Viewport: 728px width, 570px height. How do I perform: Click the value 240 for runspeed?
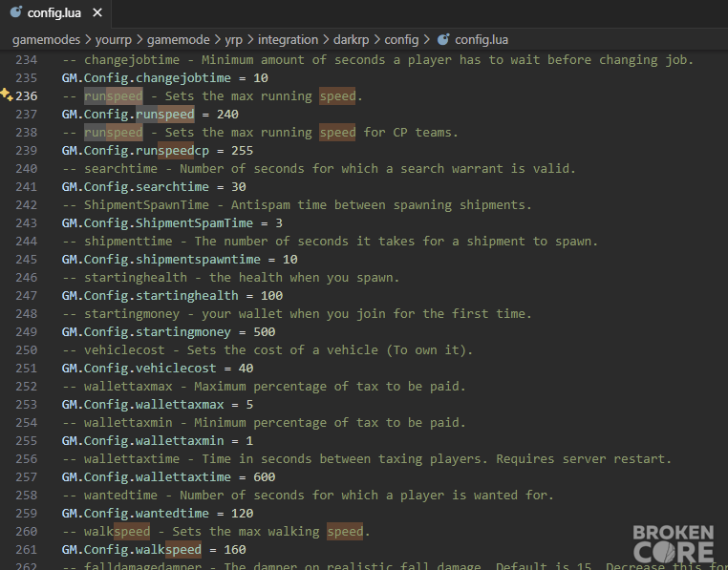(x=227, y=115)
